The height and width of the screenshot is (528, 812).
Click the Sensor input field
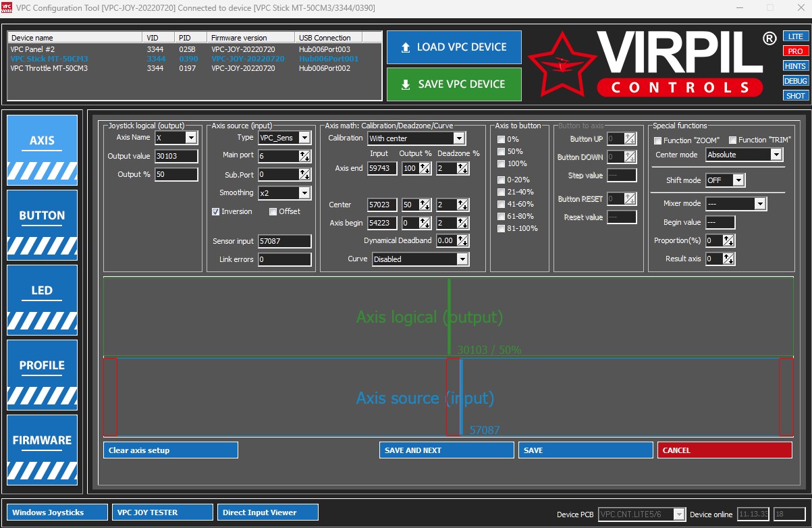tap(285, 241)
